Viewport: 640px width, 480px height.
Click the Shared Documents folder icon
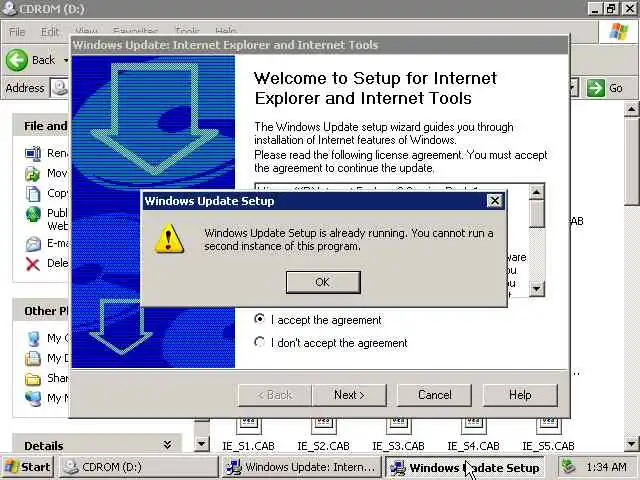click(33, 379)
